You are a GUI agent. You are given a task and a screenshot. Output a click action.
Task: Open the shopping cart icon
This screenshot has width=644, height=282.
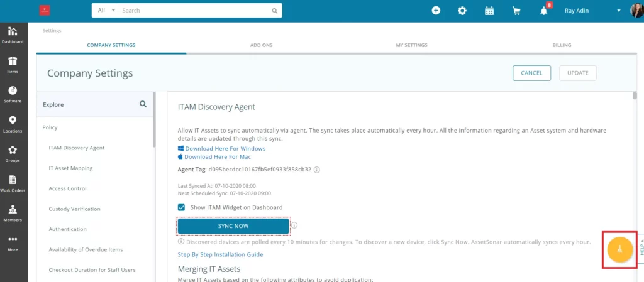516,11
